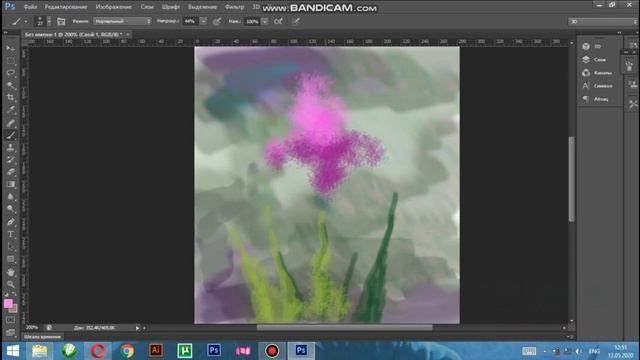Select the Crop tool

coord(11,98)
